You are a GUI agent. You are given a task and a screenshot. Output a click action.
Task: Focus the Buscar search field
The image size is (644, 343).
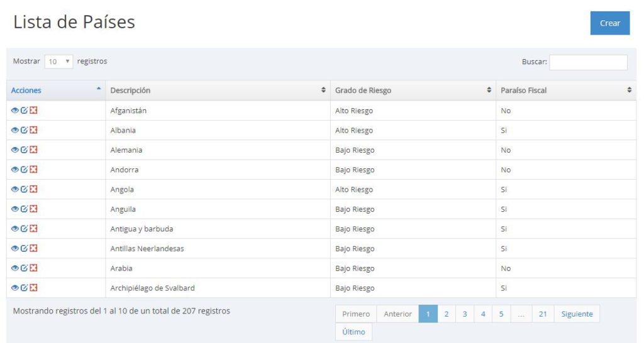(588, 62)
